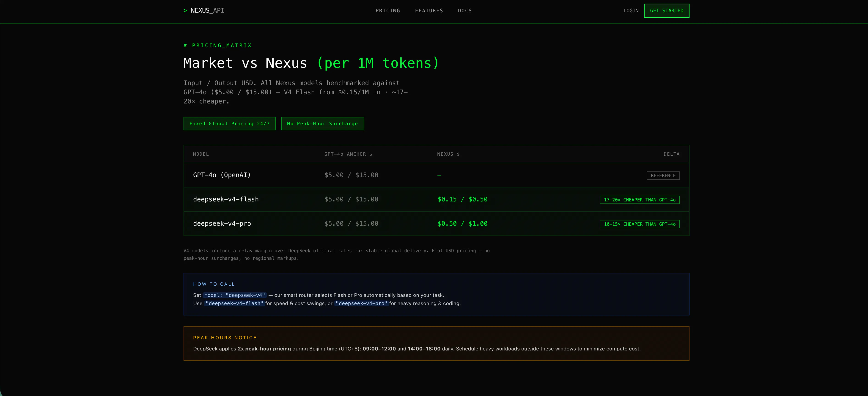Image resolution: width=868 pixels, height=396 pixels.
Task: Open the FEATURES nav link
Action: point(429,11)
